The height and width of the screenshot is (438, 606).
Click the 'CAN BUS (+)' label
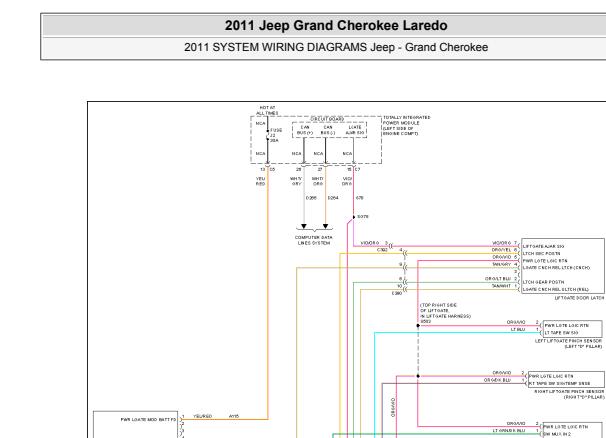pos(305,130)
